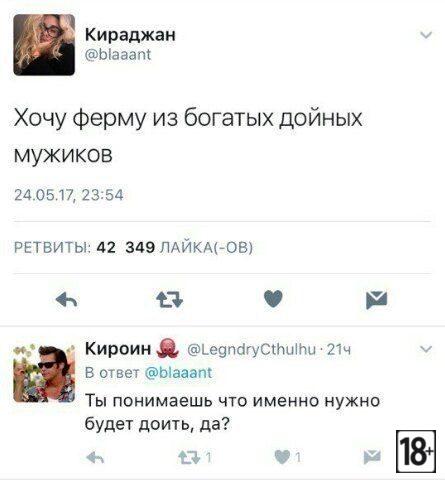The height and width of the screenshot is (480, 445).
Task: Reply to the main tweet by Кираджан
Action: point(66,299)
